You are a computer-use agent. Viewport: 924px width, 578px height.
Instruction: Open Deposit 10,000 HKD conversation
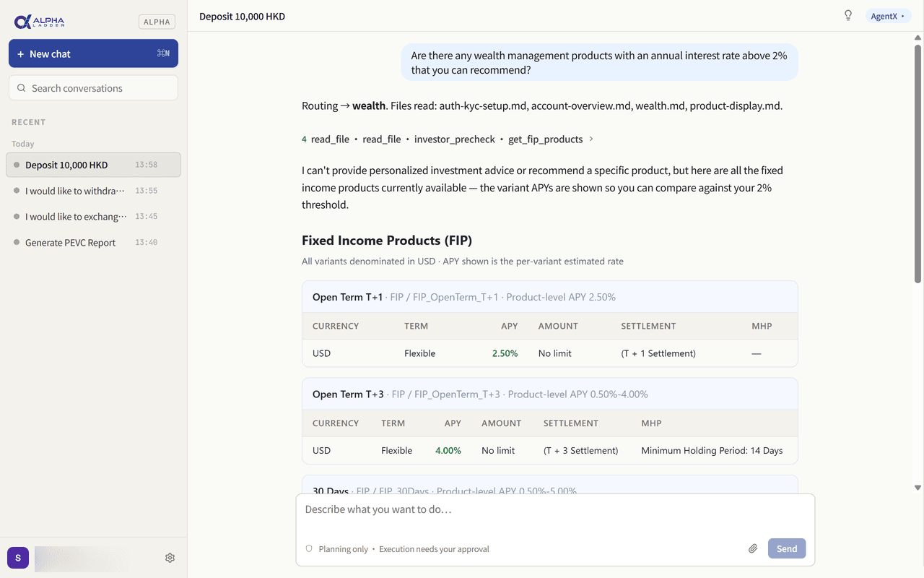coord(93,165)
